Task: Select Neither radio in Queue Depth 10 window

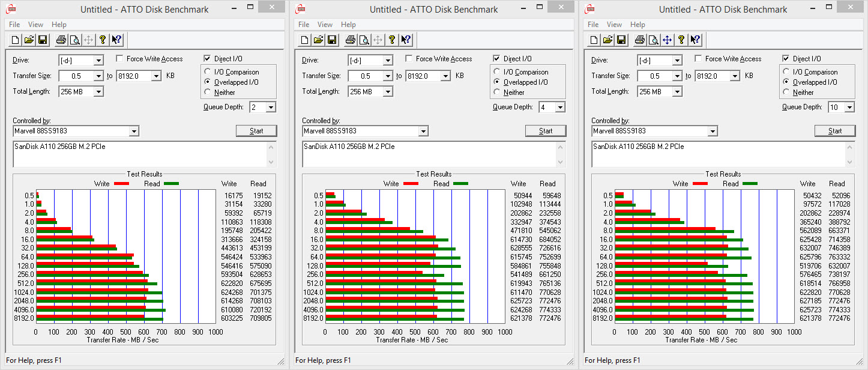Action: 787,92
